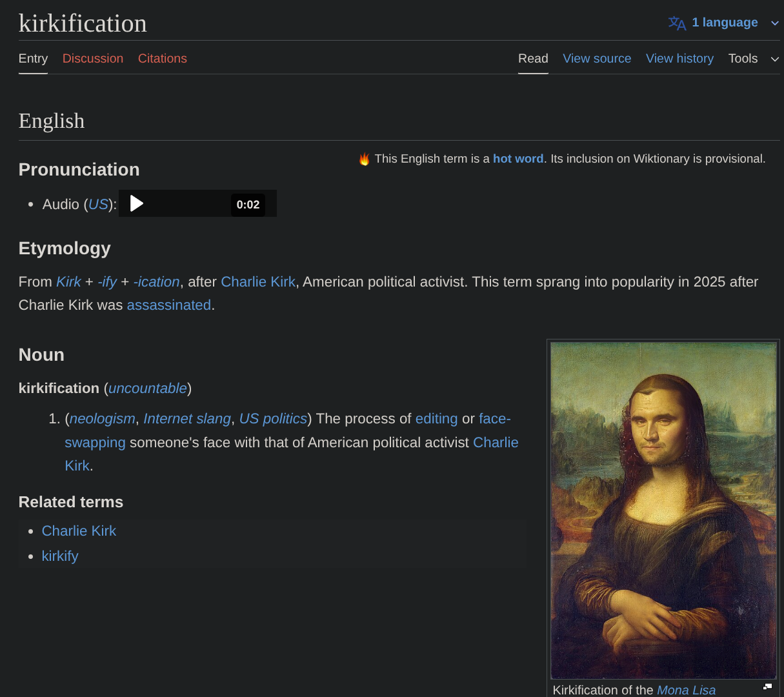Follow the editing link in definition
This screenshot has height=697, width=784.
[x=436, y=419]
